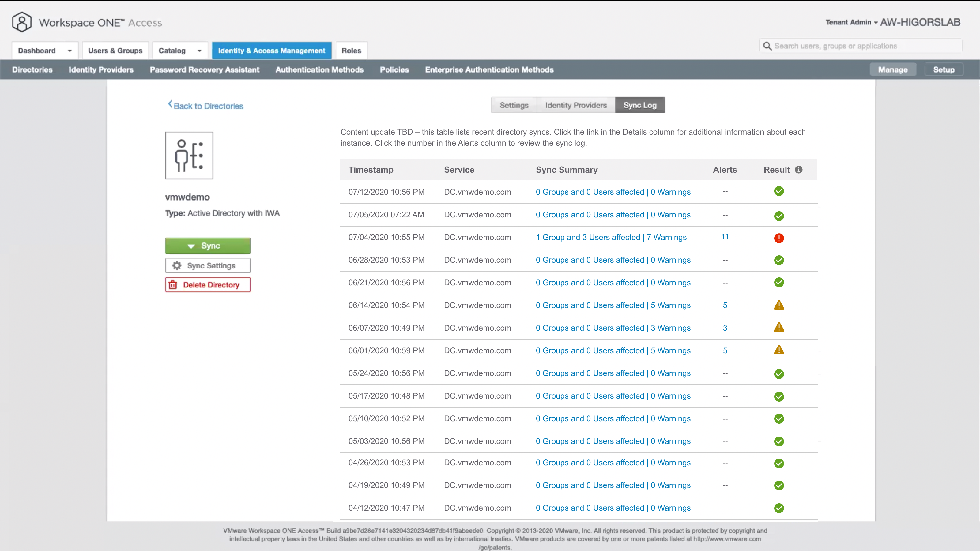Image resolution: width=980 pixels, height=551 pixels.
Task: Click the vmwdemo directory thumbnail icon
Action: [x=189, y=156]
